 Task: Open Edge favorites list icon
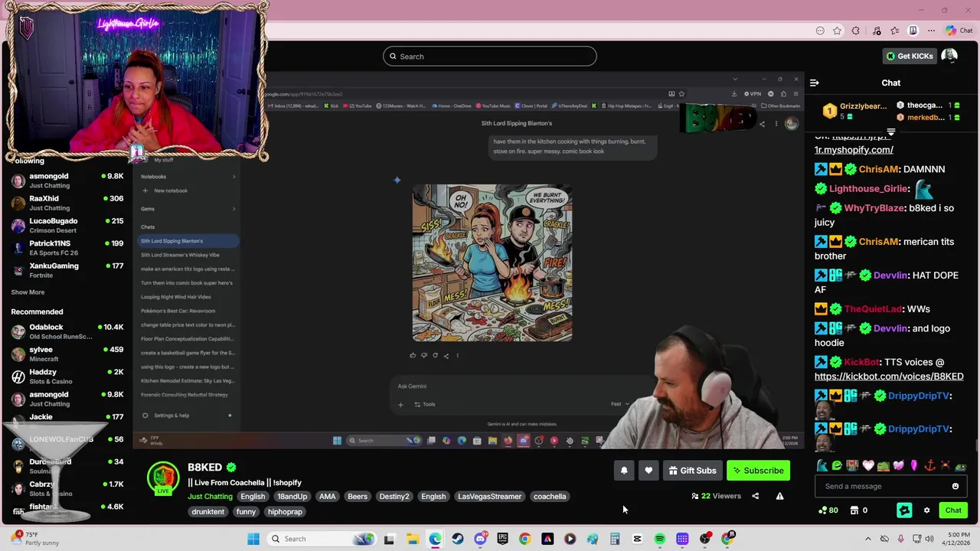(x=894, y=31)
